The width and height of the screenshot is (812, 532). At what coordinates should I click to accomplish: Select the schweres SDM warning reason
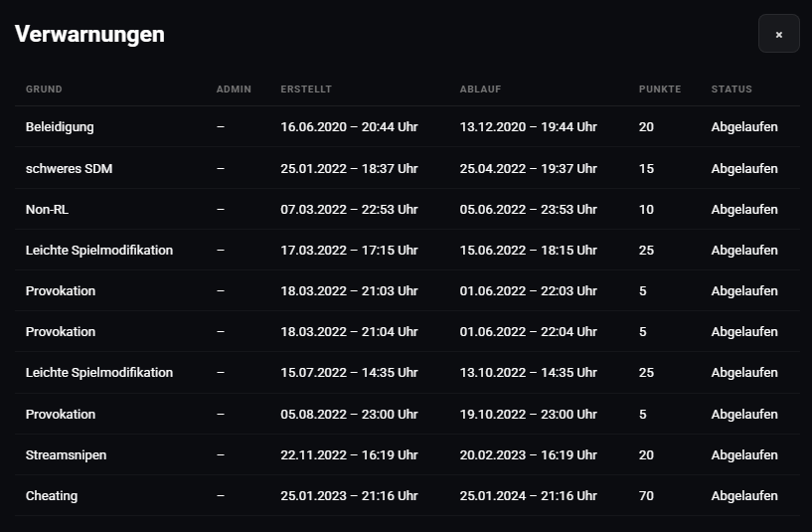69,168
